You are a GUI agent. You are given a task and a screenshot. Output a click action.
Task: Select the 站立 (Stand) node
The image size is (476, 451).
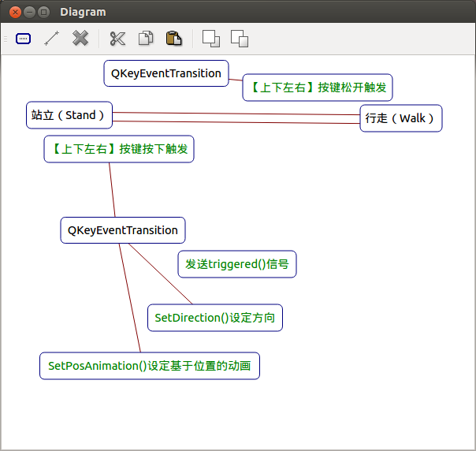(x=69, y=115)
